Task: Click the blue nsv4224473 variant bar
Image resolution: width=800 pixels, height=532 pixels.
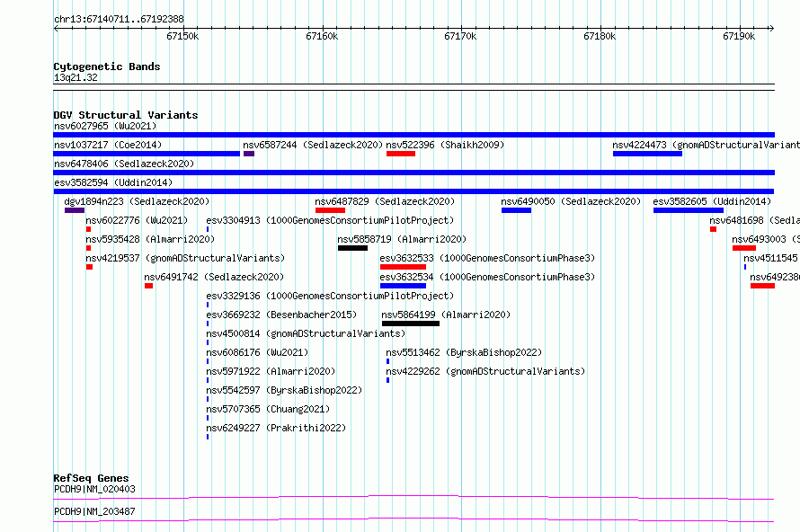Action: tap(647, 154)
